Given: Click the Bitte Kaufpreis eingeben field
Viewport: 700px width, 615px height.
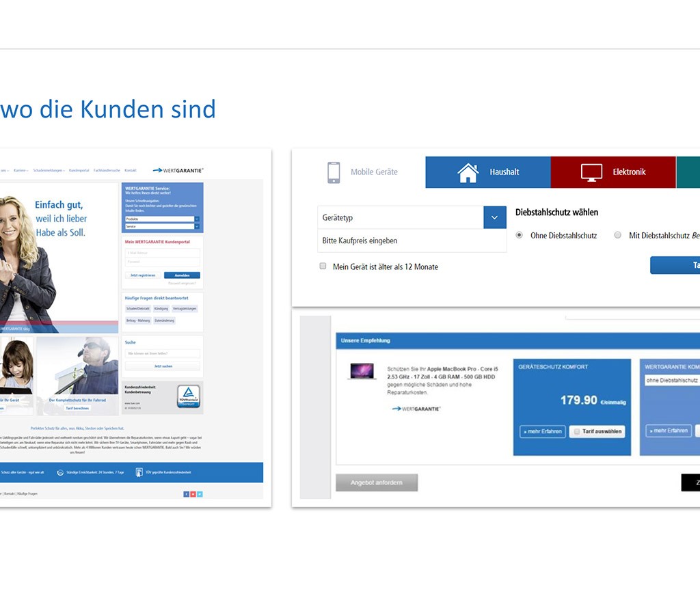Looking at the screenshot, I should pos(412,241).
